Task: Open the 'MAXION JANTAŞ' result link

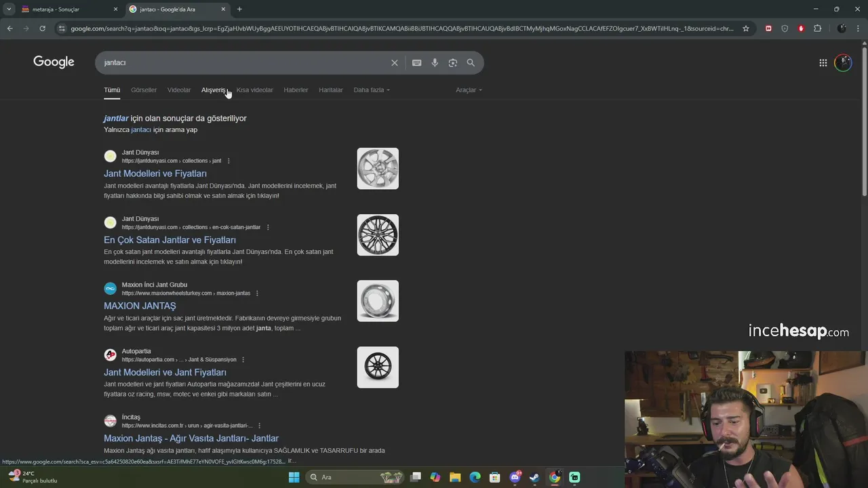Action: click(140, 306)
